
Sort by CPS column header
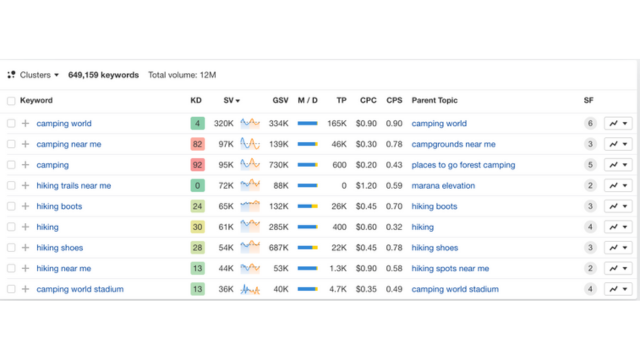[394, 100]
